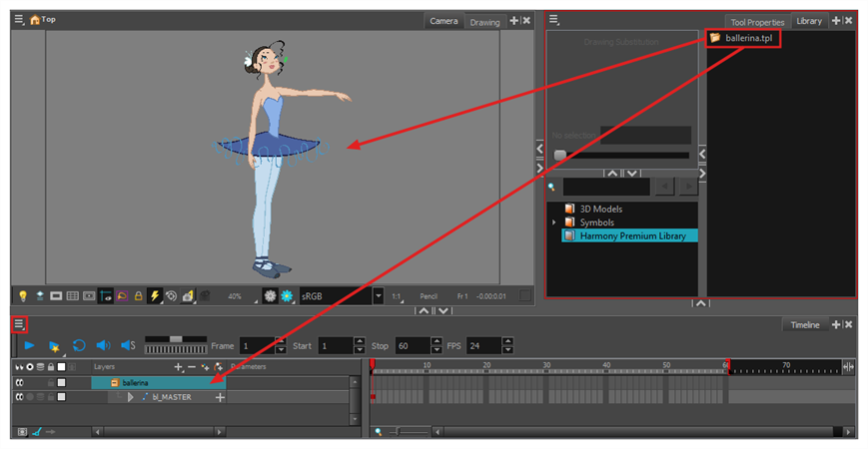Viewport: 868px width, 449px height.
Task: Click the lightning bolt icon in Camera toolbar
Action: click(x=154, y=296)
